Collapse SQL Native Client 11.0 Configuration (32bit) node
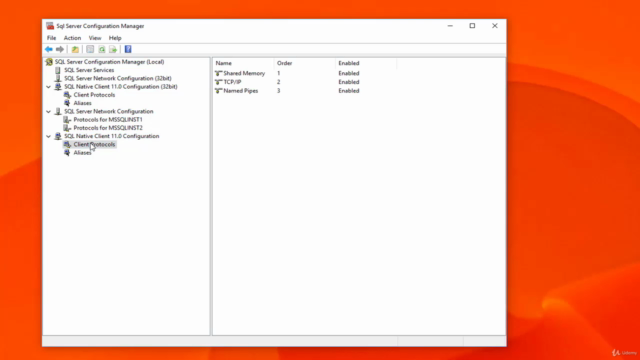640x360 pixels. point(49,87)
